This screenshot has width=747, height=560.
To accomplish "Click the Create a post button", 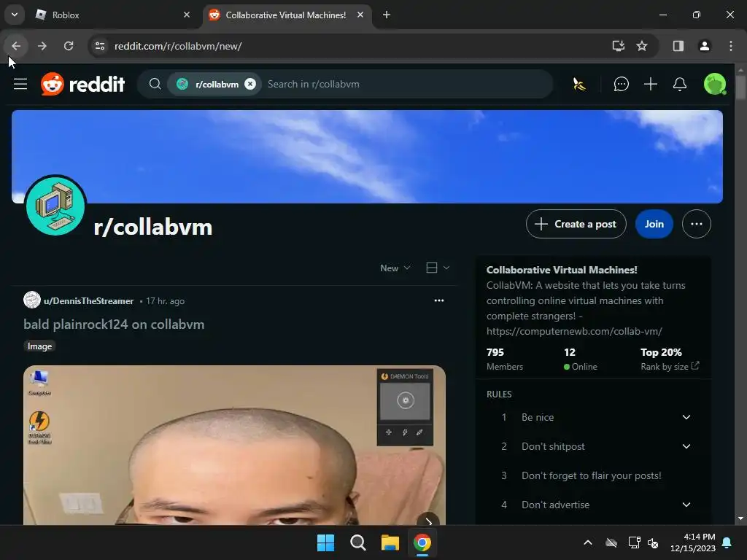I will click(x=576, y=224).
